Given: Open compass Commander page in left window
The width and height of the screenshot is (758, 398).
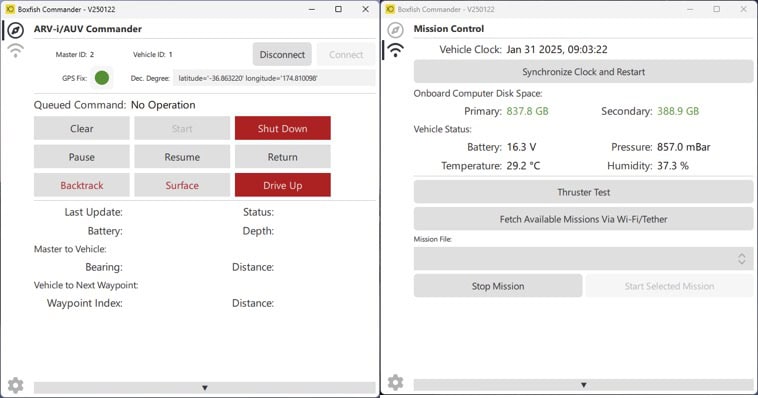Looking at the screenshot, I should coord(15,30).
